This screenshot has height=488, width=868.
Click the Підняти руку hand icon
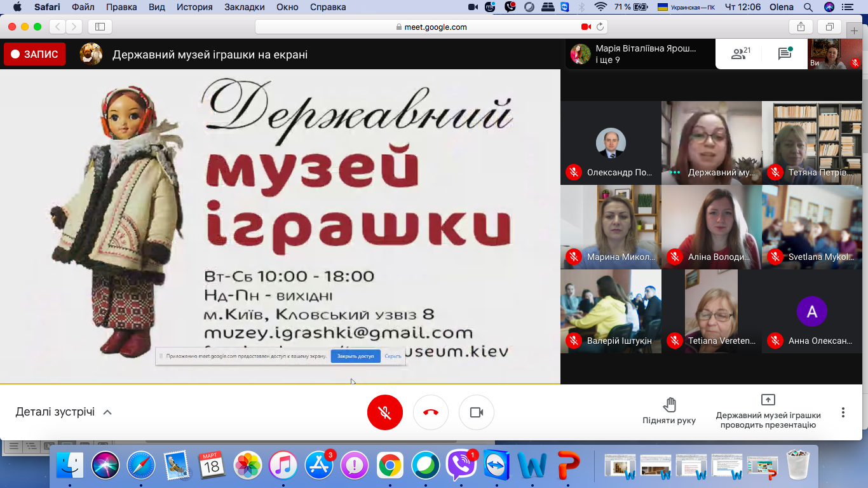[669, 405]
